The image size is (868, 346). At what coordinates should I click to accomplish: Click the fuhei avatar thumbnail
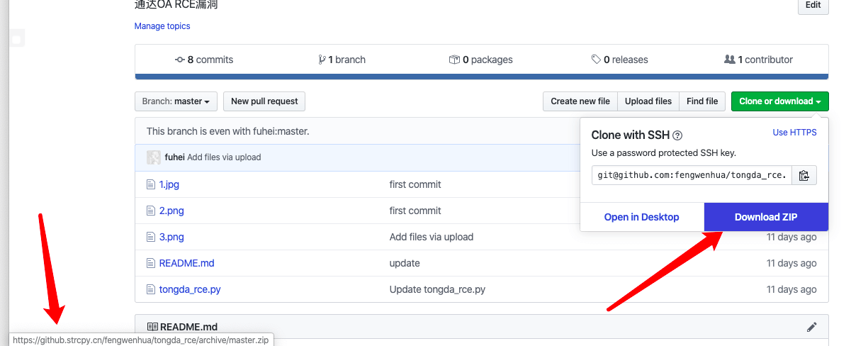coord(153,157)
